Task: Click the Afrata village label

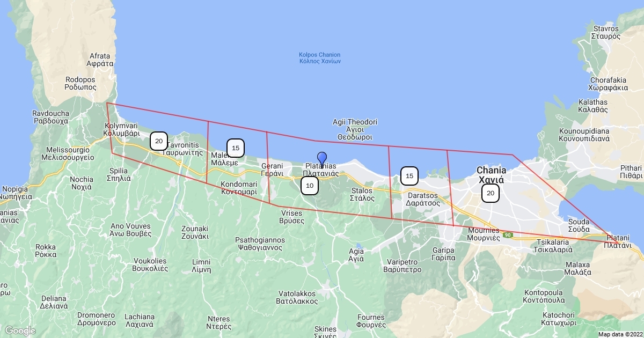Action: pos(100,59)
